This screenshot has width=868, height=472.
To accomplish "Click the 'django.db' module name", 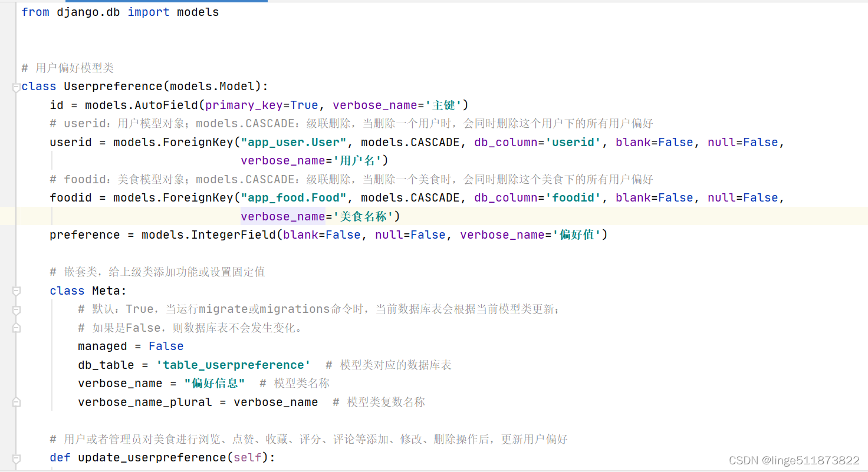I will [88, 12].
